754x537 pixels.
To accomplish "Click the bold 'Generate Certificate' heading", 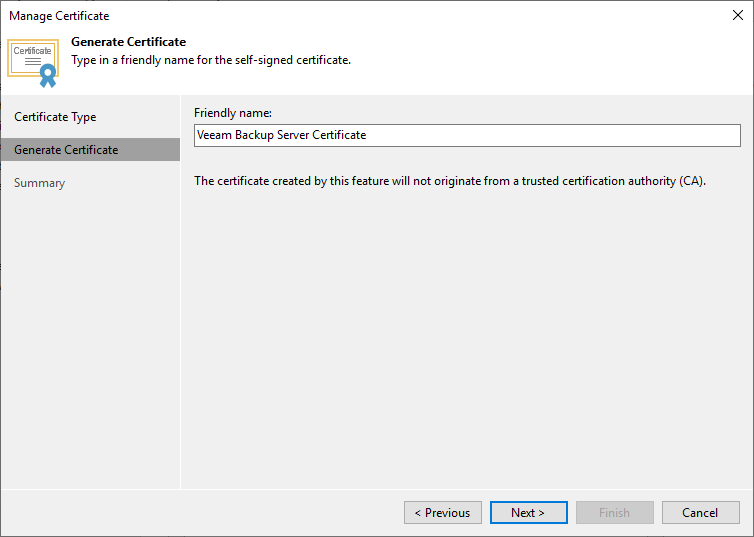I will coord(128,42).
